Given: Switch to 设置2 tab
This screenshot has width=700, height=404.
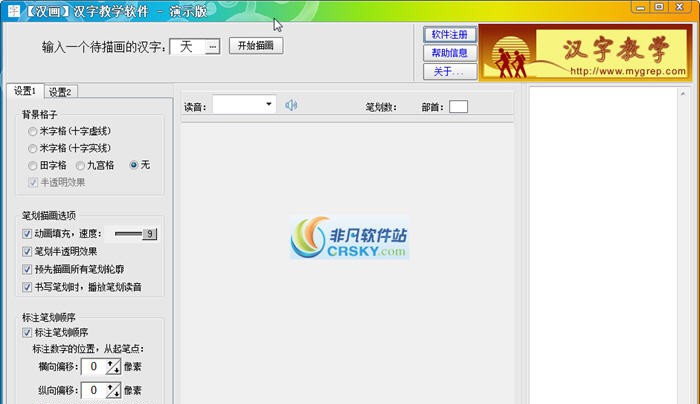Looking at the screenshot, I should coord(60,92).
